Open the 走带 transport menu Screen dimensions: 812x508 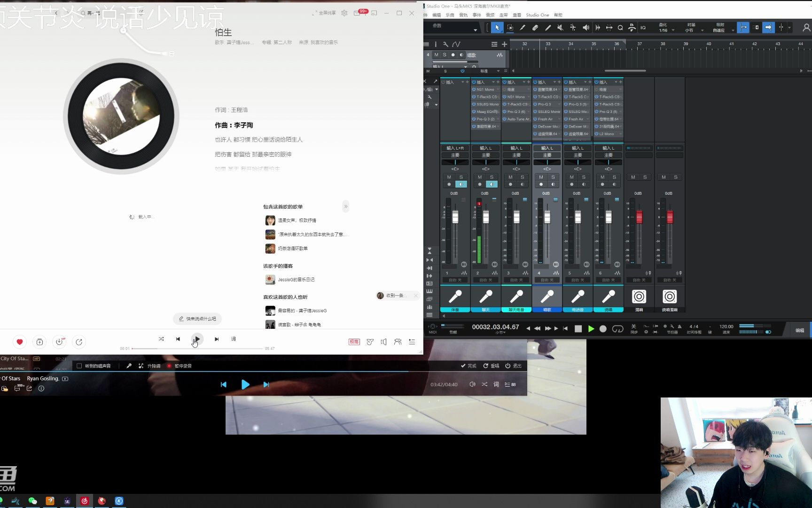pyautogui.click(x=504, y=15)
